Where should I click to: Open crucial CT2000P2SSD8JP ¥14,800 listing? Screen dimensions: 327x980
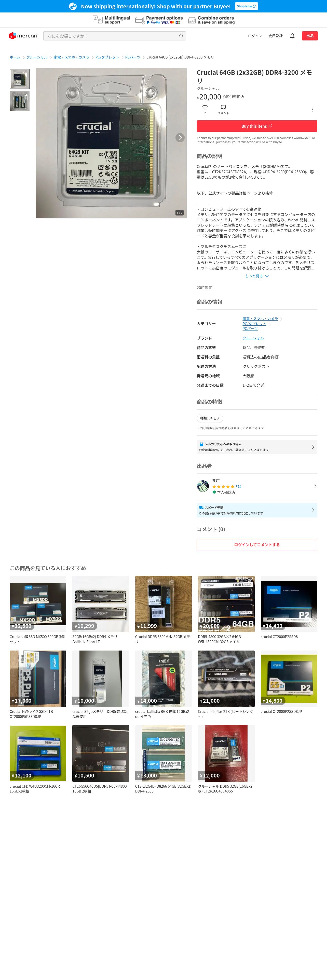click(289, 682)
